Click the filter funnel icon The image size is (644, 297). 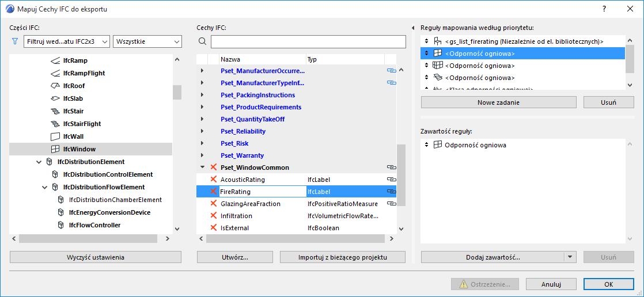pyautogui.click(x=15, y=41)
